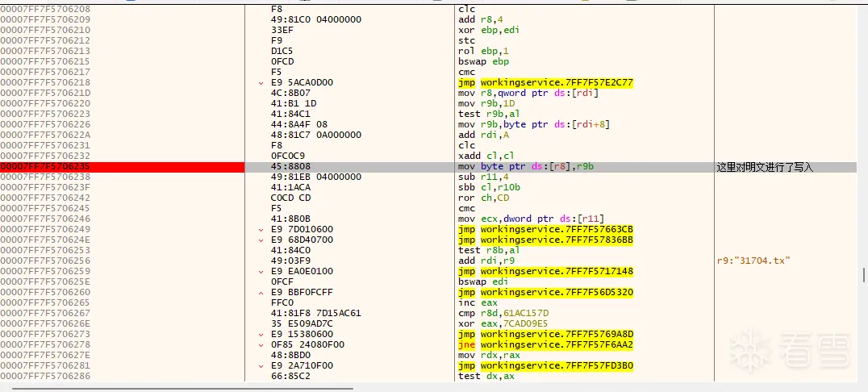
Task: Click opcode bytes C0CD CD
Action: coord(290,198)
